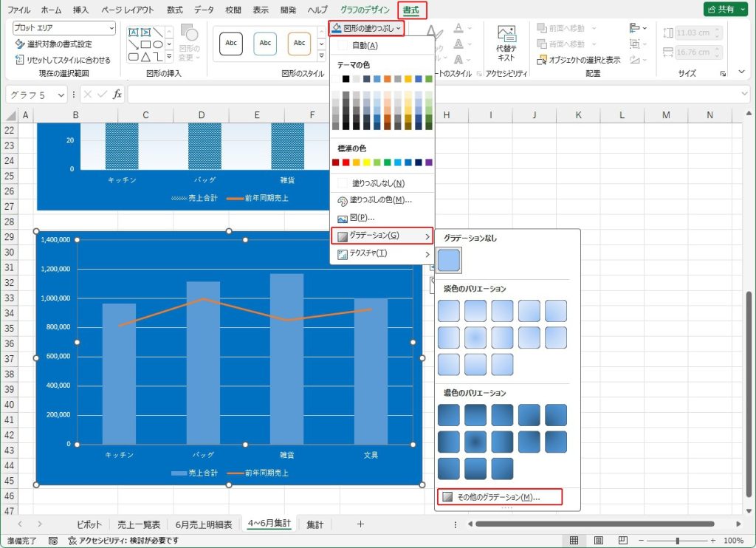The width and height of the screenshot is (756, 548).
Task: Switch to Page Break Preview view
Action: (x=623, y=541)
